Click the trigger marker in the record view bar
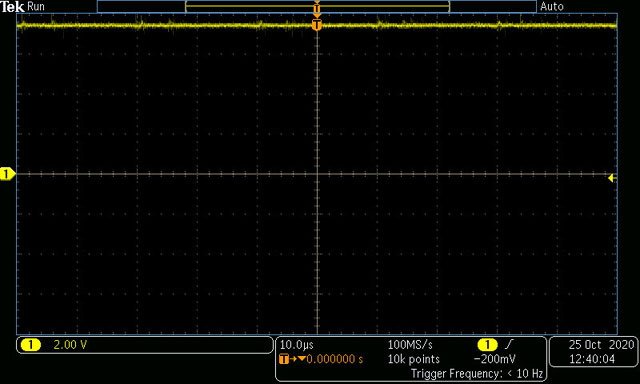 (x=317, y=8)
